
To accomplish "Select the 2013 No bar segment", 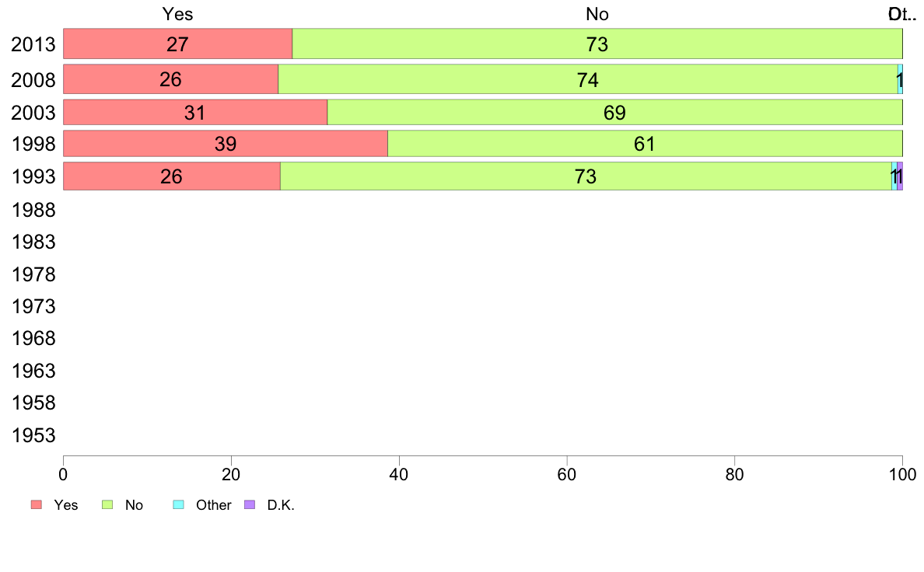I will click(x=597, y=44).
